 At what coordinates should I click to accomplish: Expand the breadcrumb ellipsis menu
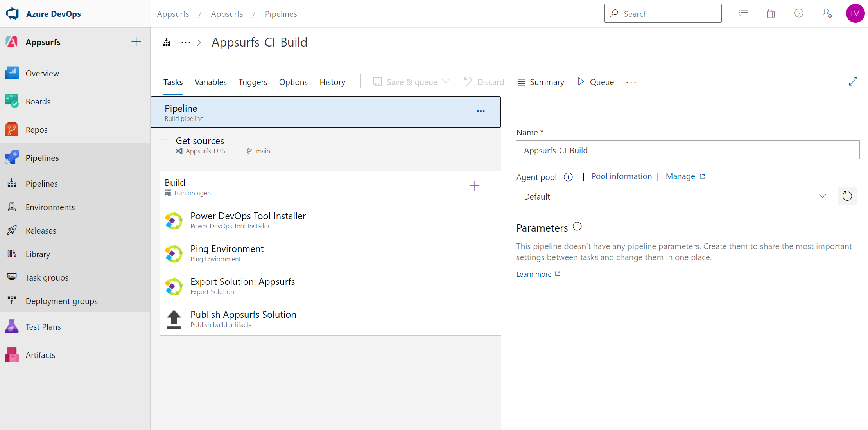point(186,42)
